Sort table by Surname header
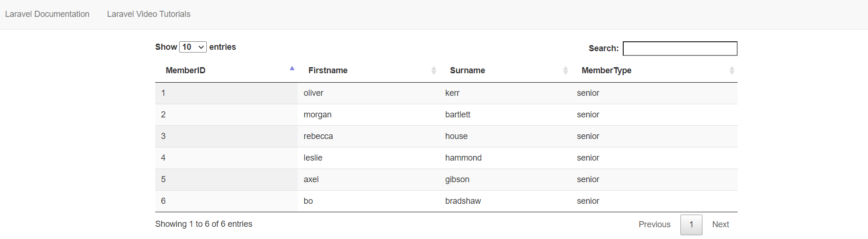The image size is (868, 239). 468,70
